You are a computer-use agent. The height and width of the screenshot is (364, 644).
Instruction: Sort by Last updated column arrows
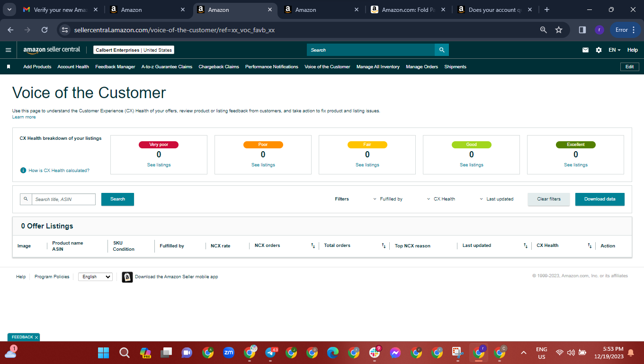pos(525,246)
